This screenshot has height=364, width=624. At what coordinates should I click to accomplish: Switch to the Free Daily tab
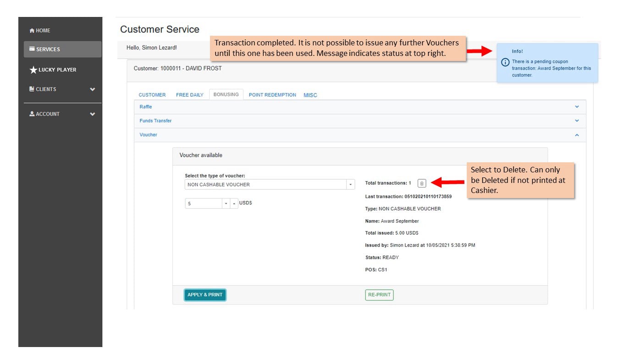point(190,95)
